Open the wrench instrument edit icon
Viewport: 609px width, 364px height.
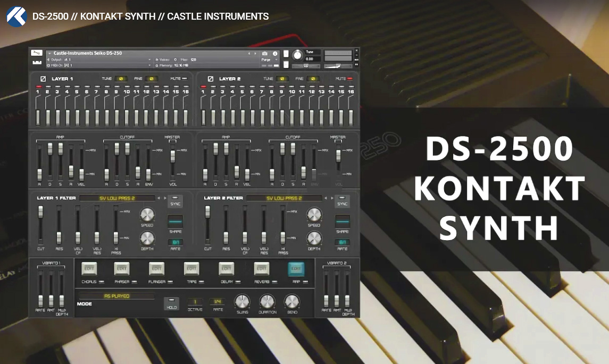point(37,53)
